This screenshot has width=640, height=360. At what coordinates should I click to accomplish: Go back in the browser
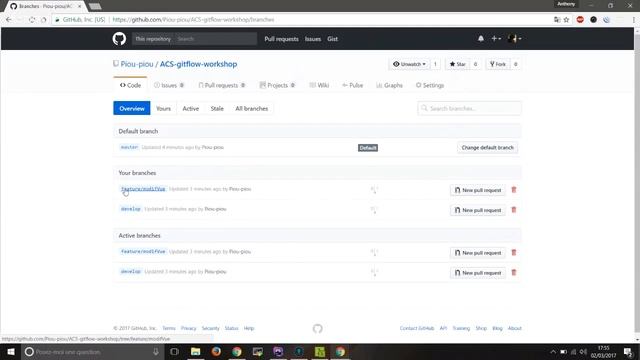click(x=9, y=20)
